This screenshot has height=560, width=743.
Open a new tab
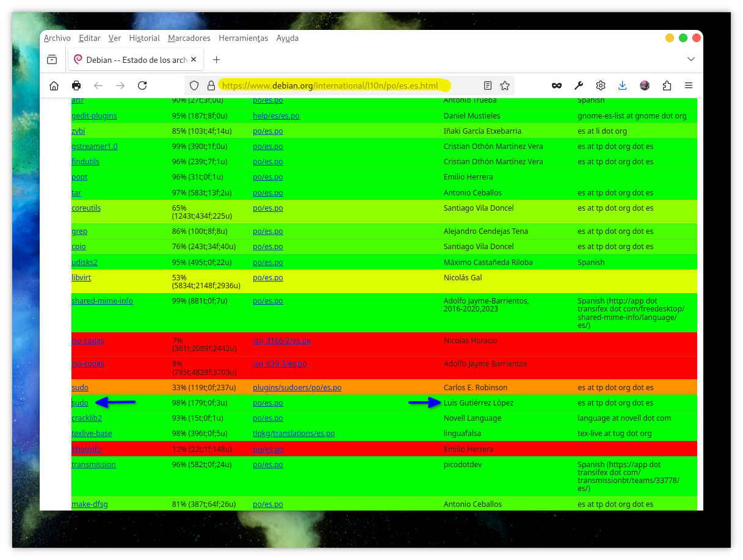[x=216, y=59]
